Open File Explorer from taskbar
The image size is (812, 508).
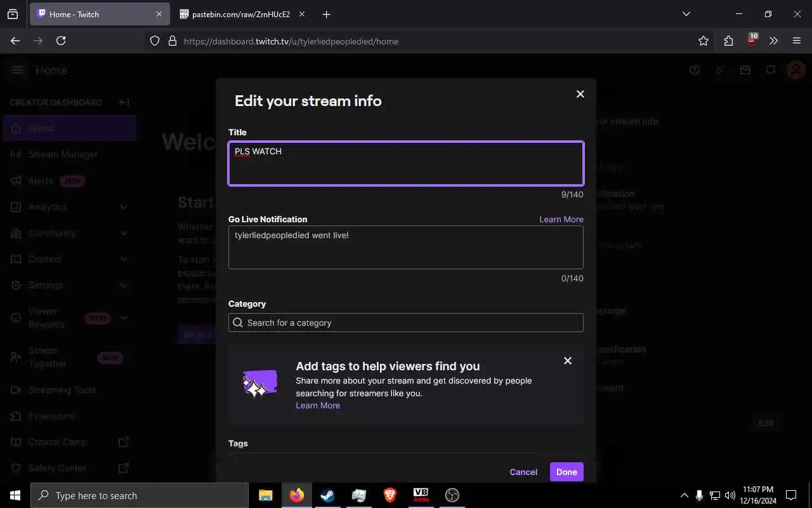(265, 495)
